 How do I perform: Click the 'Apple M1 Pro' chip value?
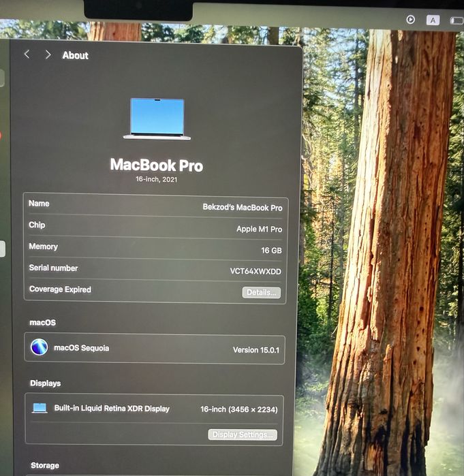[x=259, y=229]
